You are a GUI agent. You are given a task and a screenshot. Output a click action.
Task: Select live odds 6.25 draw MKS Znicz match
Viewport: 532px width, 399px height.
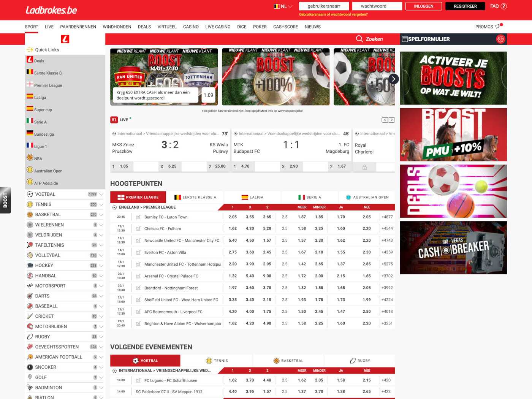(170, 166)
